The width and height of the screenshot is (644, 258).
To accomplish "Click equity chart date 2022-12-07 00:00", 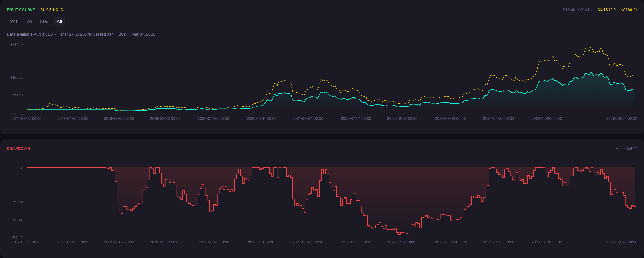I will click(x=402, y=118).
